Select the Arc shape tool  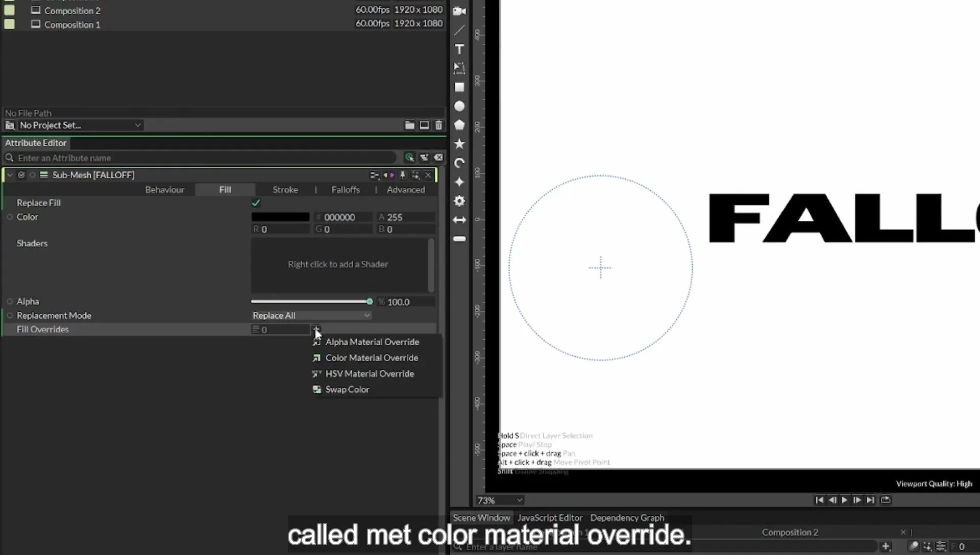coord(459,163)
